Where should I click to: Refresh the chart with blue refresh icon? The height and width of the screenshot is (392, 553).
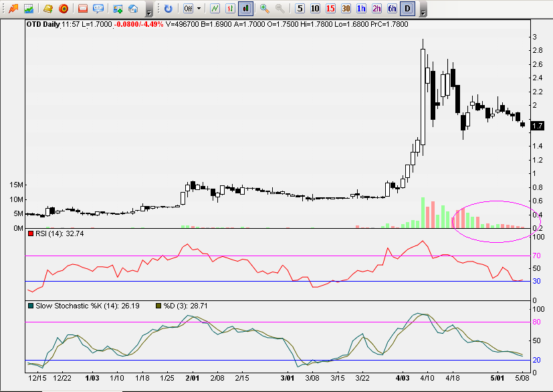[x=169, y=9]
